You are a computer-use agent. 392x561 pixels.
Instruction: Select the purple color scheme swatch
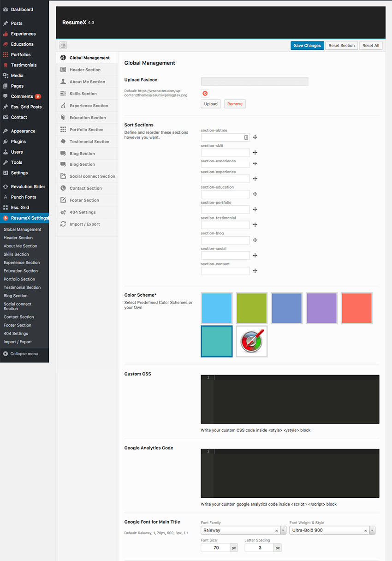pos(322,308)
